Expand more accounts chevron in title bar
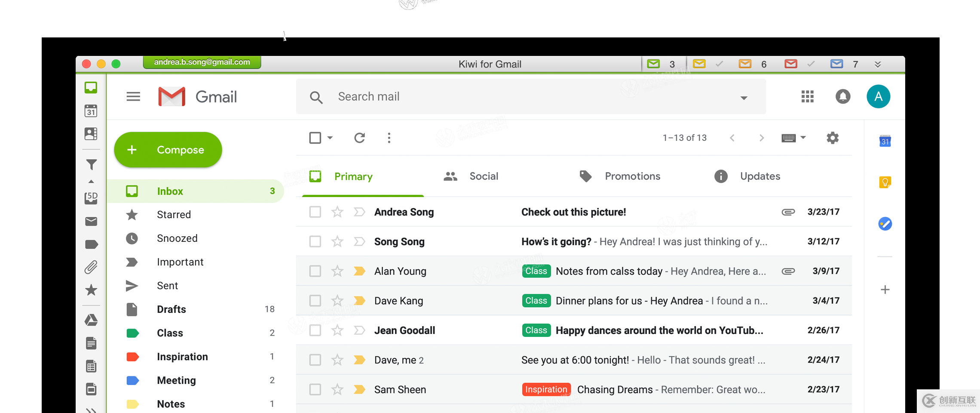This screenshot has width=980, height=413. pyautogui.click(x=878, y=64)
